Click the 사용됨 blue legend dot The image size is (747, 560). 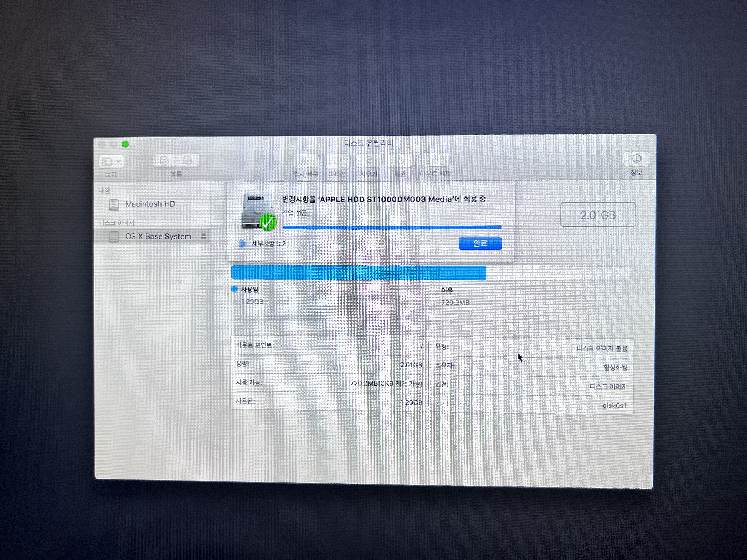click(234, 289)
